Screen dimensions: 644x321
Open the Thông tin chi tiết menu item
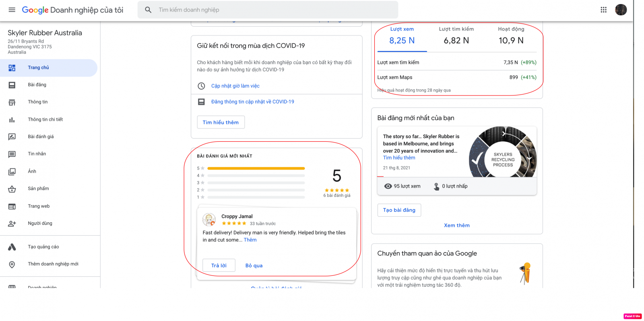pyautogui.click(x=49, y=120)
